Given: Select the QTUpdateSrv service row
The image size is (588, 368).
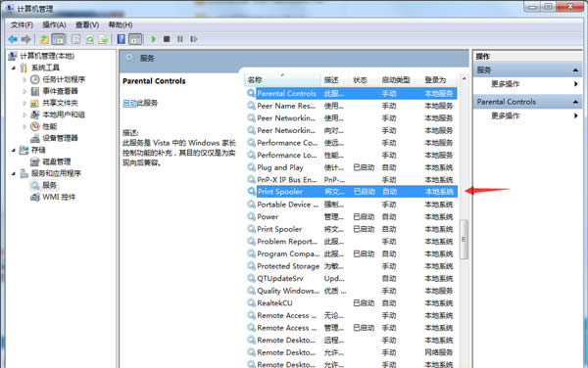Looking at the screenshot, I should coord(352,279).
